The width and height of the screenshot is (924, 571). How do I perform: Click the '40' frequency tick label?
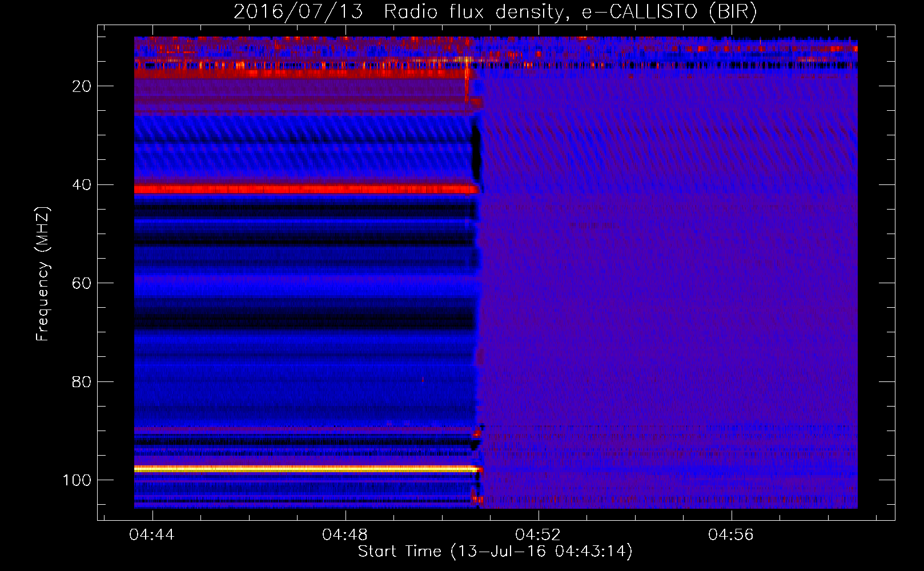pyautogui.click(x=82, y=184)
